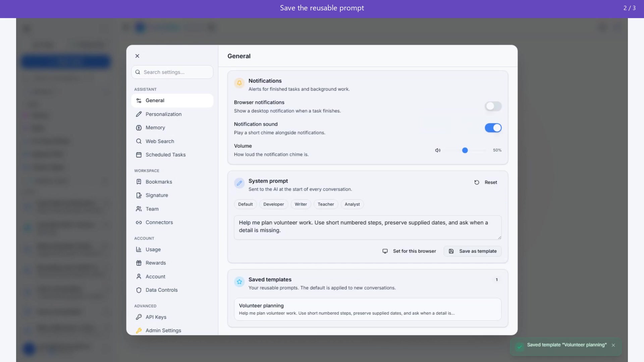Image resolution: width=644 pixels, height=362 pixels.
Task: Click the Saved templates star icon
Action: click(x=239, y=282)
